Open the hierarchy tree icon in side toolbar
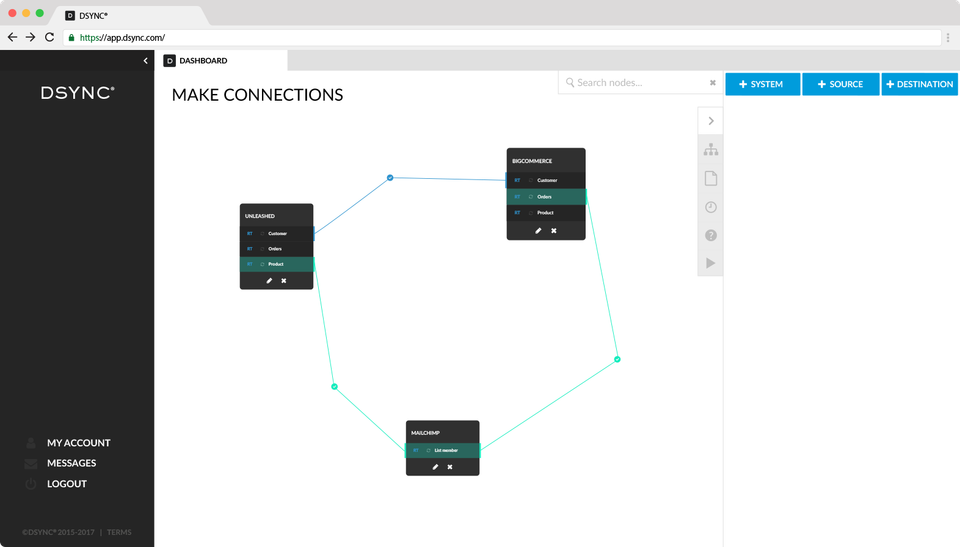 pyautogui.click(x=711, y=150)
